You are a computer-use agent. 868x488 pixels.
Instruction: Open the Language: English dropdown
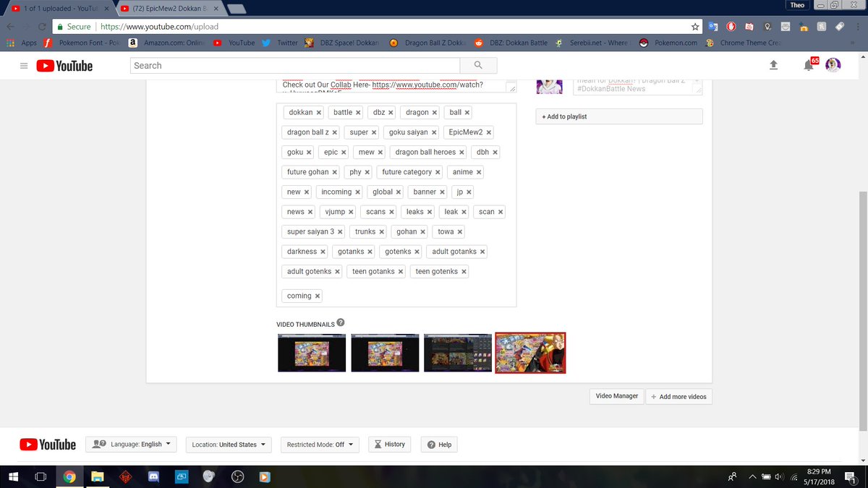131,445
